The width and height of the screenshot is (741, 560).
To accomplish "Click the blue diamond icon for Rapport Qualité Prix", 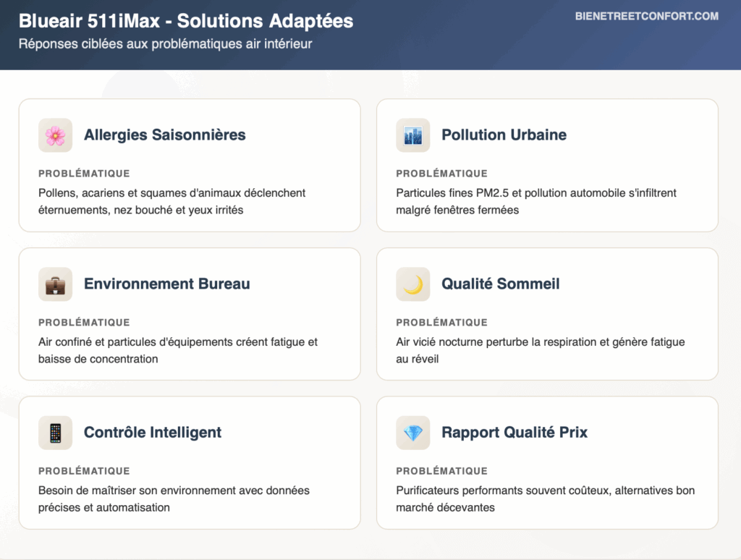I will (413, 433).
